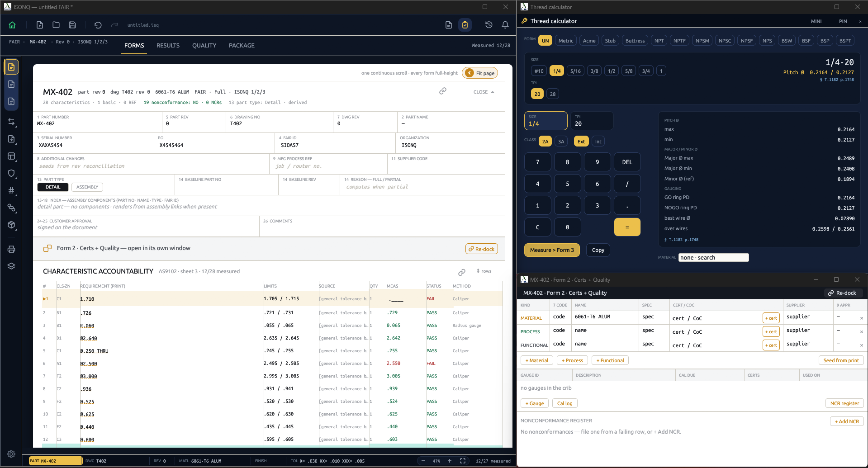Viewport: 868px width, 468px height.
Task: Open the stacked layers icon in sidebar
Action: [x=12, y=266]
